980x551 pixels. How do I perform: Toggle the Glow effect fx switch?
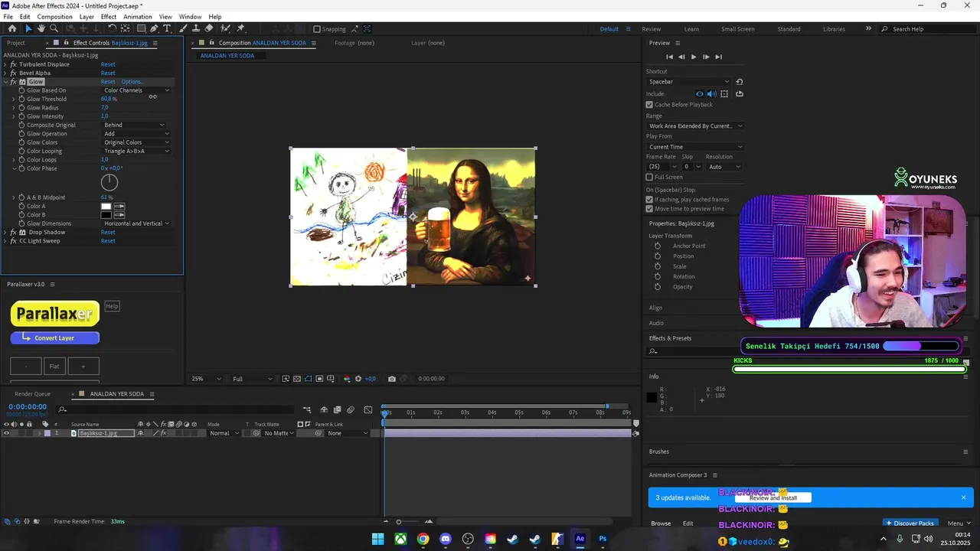13,82
